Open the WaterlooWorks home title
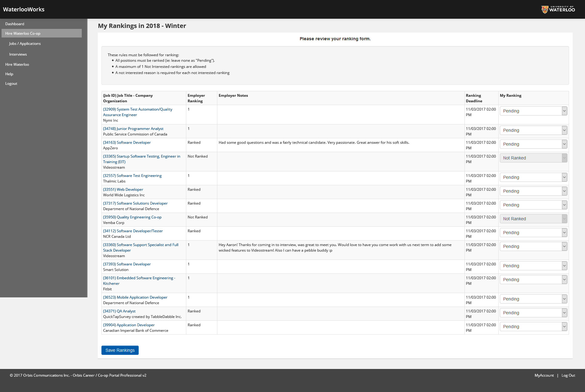 [x=24, y=9]
